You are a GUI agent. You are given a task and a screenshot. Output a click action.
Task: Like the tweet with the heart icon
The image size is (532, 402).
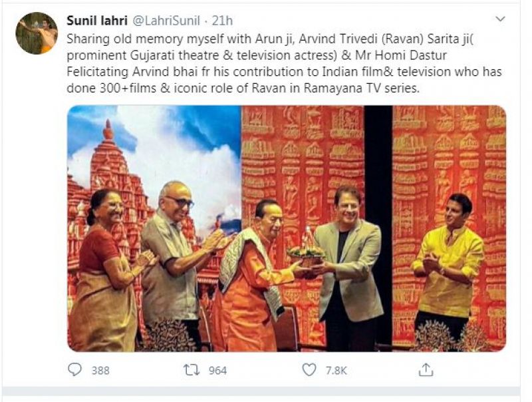309,370
